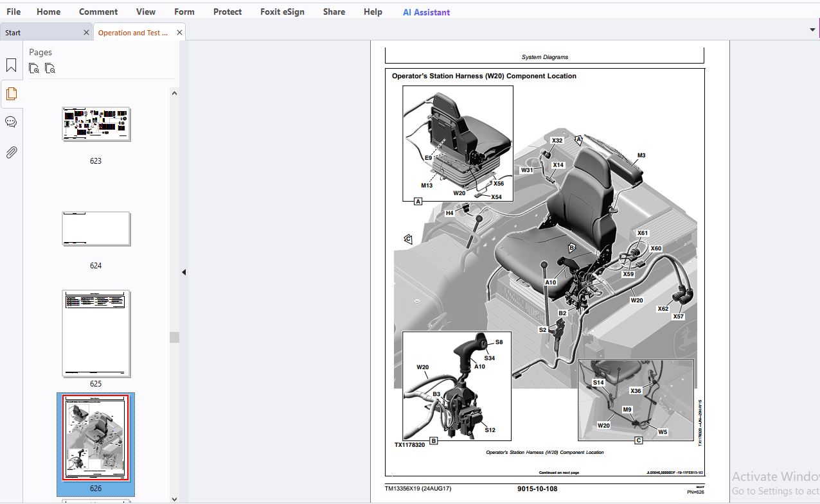Click the M3 component label
The width and height of the screenshot is (820, 504).
641,155
